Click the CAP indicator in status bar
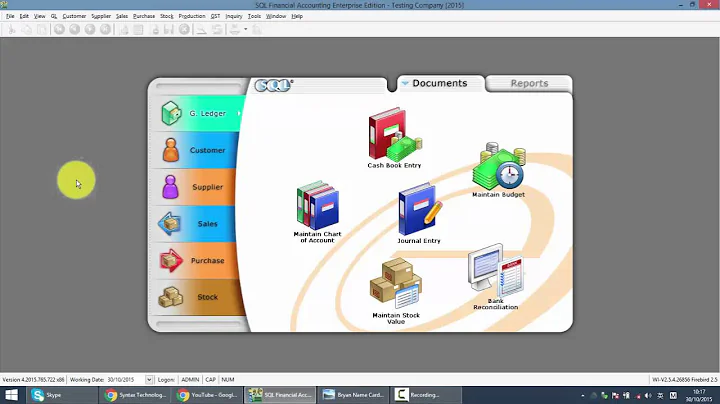Screen dimensions: 720x404 [210, 380]
